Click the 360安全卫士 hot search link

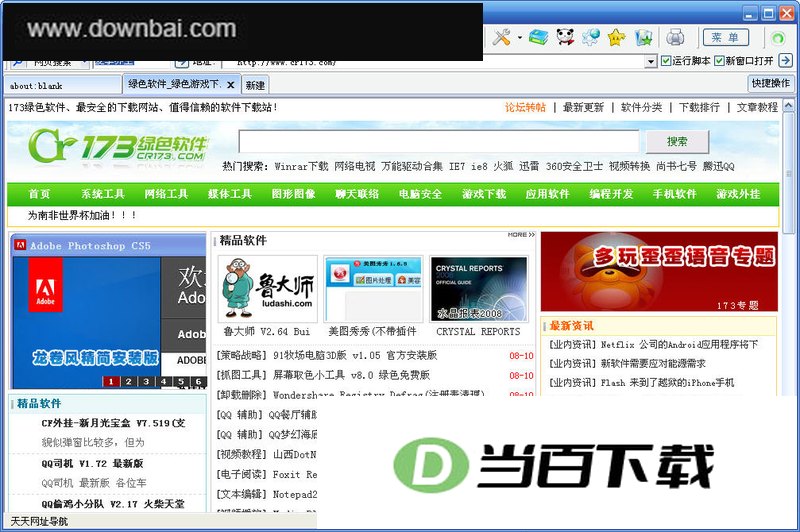[574, 166]
